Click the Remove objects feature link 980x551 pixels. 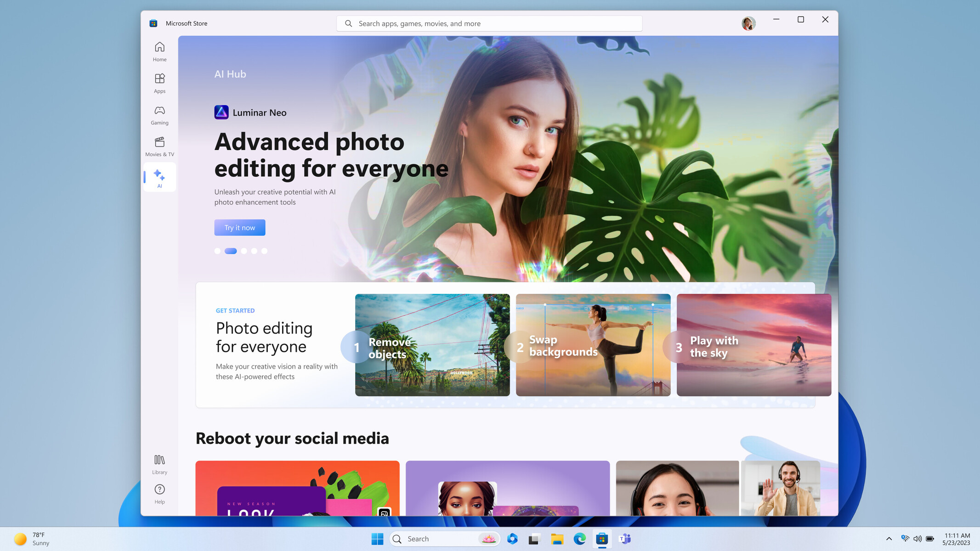coord(432,345)
